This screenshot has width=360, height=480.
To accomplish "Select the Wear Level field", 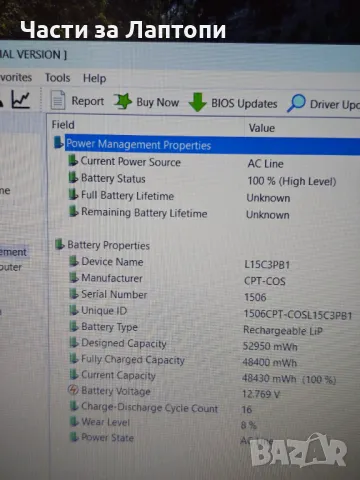I will 106,422.
